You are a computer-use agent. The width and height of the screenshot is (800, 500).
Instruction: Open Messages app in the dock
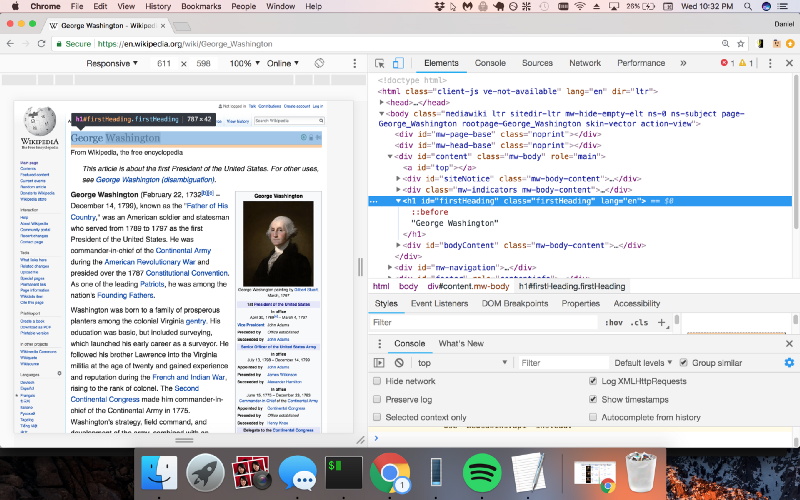pos(297,474)
